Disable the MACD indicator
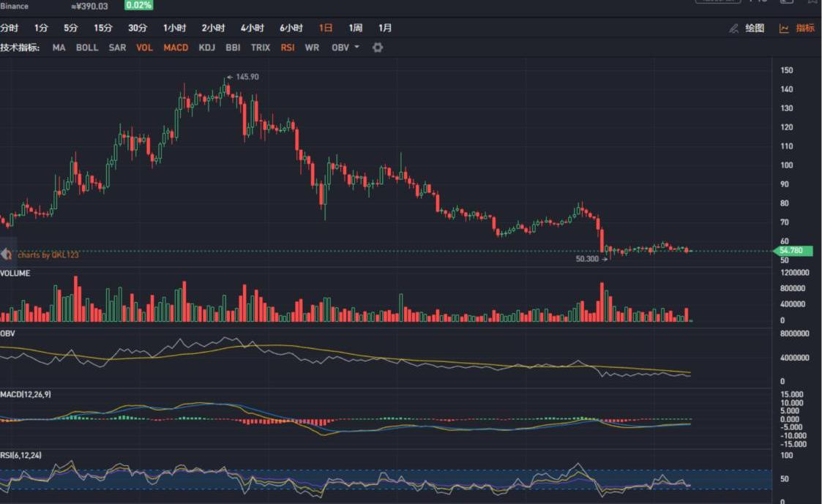 (x=176, y=48)
